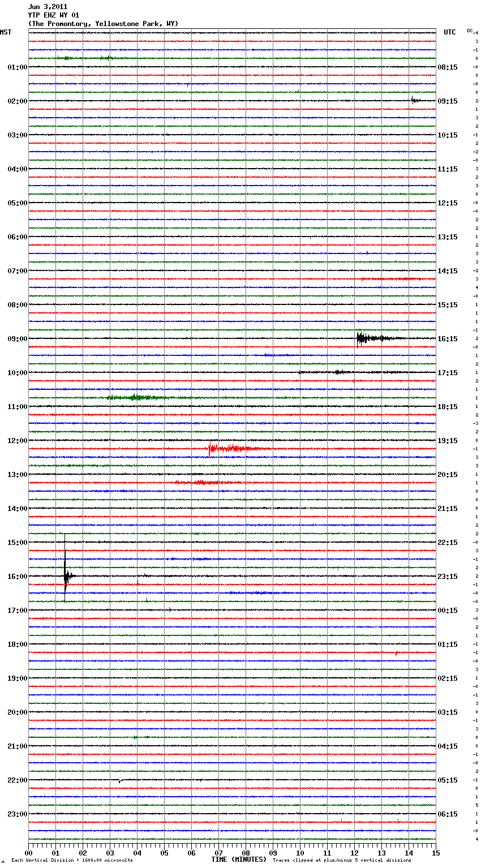This screenshot has height=868, width=481.
Task: Click the 11:15 UTC time label
Action: tap(448, 169)
